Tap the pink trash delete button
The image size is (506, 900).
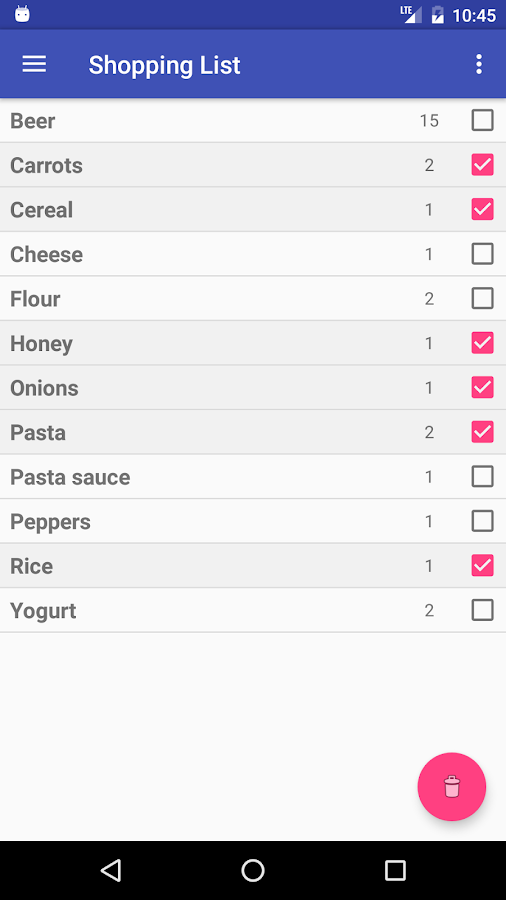click(451, 786)
